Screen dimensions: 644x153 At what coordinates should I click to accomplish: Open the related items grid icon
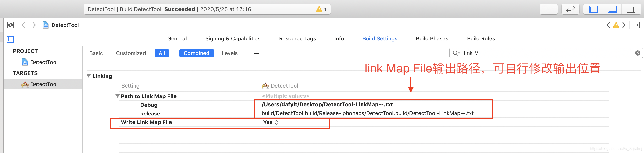pyautogui.click(x=11, y=25)
